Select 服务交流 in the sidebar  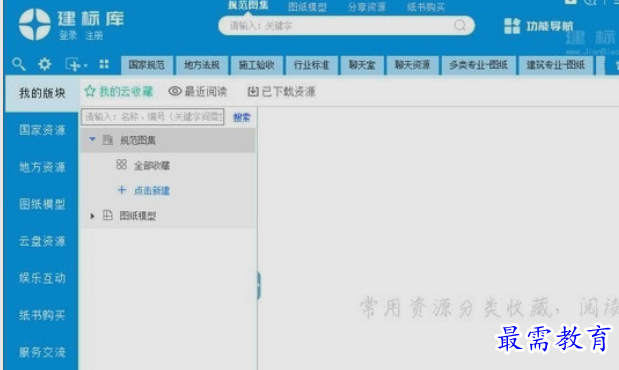pos(42,352)
